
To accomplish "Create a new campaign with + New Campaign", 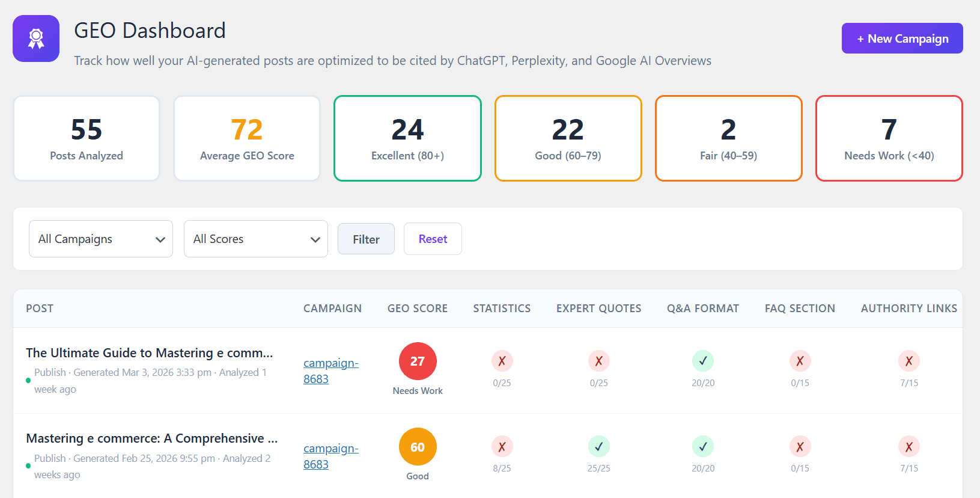I will tap(902, 38).
